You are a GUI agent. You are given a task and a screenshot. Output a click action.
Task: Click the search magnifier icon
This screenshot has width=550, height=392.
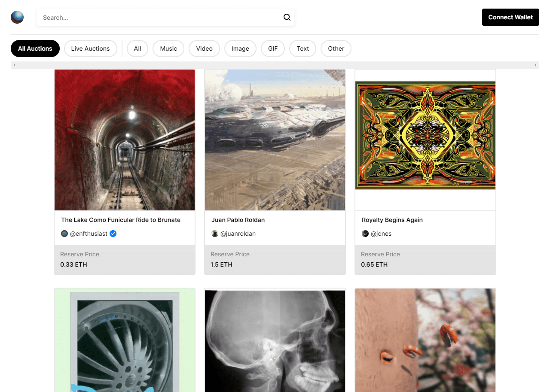tap(287, 18)
